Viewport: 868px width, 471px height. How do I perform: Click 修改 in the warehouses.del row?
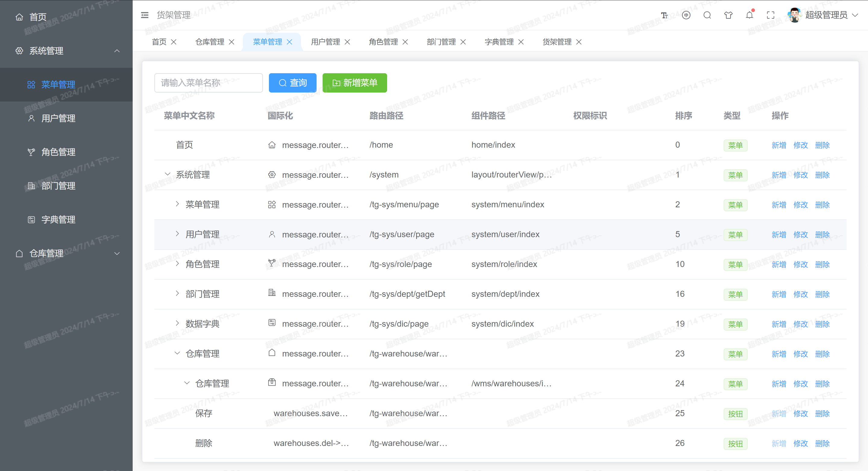click(x=800, y=443)
